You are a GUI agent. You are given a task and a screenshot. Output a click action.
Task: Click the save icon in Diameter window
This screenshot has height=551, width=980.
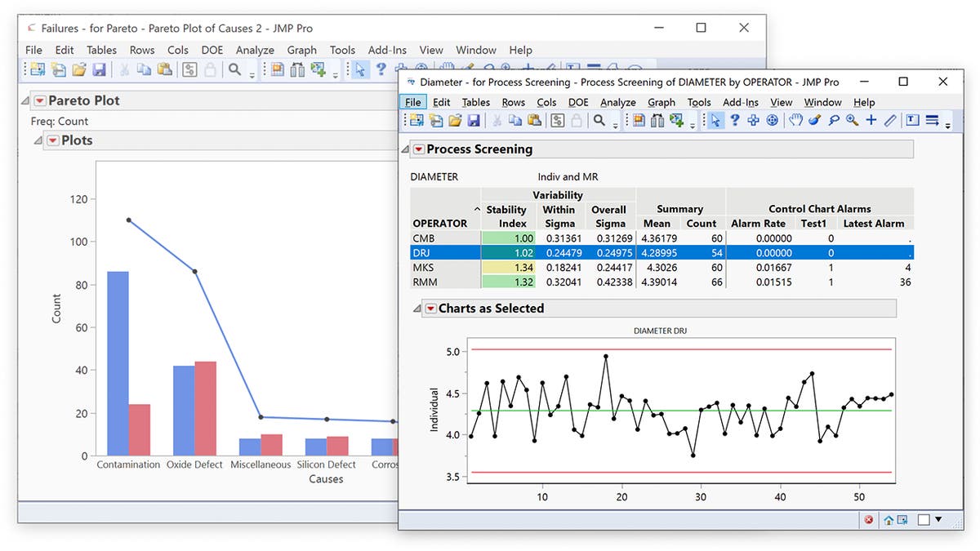[473, 121]
